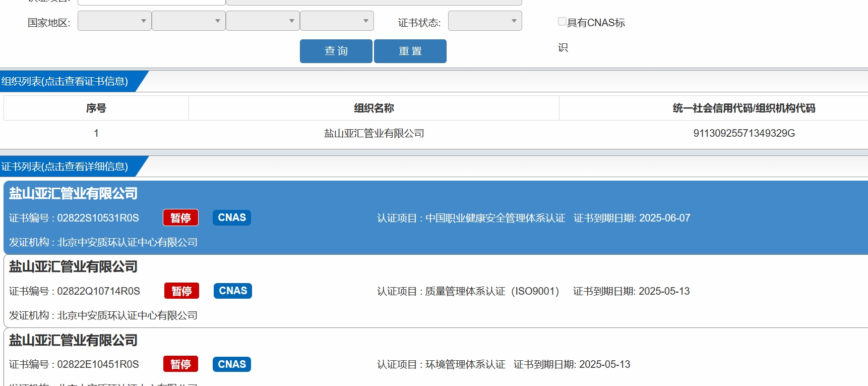Open the first 国家地区 dropdown
The height and width of the screenshot is (386, 868).
[x=114, y=21]
